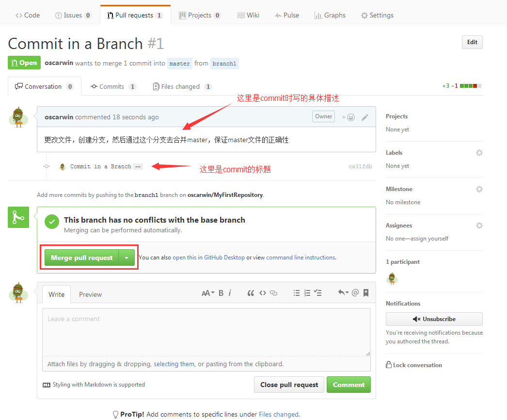Click the participant avatar in sidebar
Viewport: 507px width, 420px height.
click(x=392, y=278)
